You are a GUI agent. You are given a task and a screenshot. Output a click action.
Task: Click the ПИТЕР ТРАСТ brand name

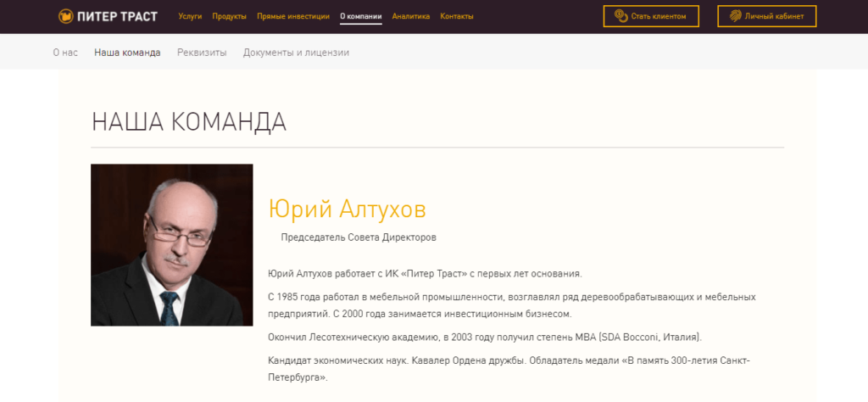tap(117, 17)
